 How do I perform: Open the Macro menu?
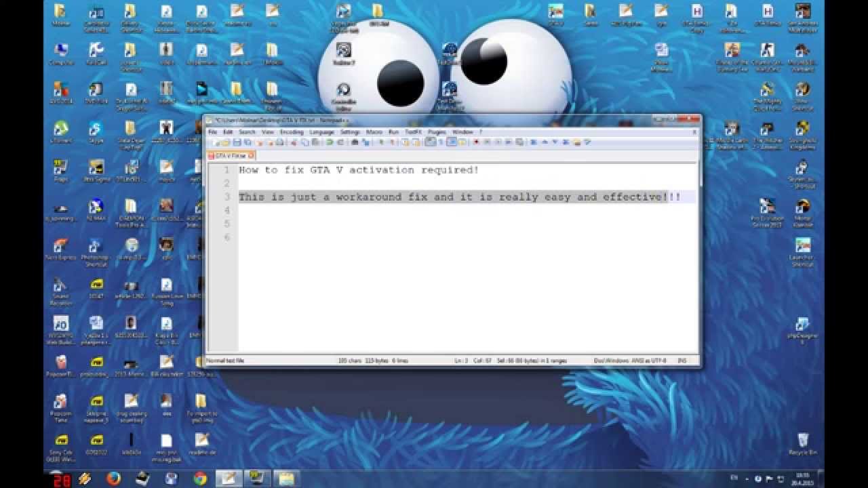click(x=374, y=131)
